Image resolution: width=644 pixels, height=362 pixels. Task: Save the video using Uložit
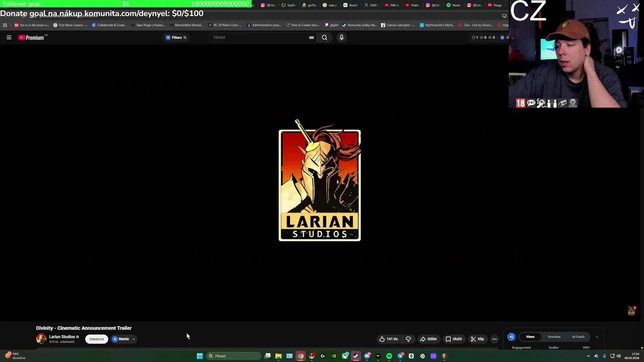tap(453, 339)
